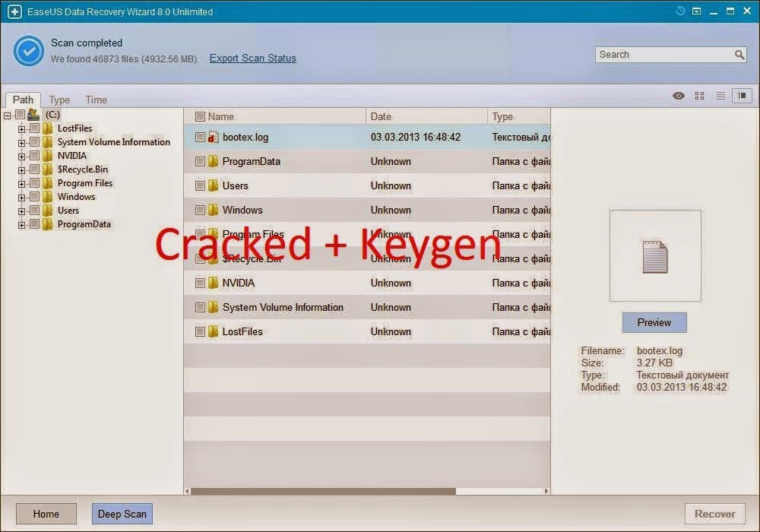Screen dimensions: 760x532
Task: Select the System Volume Information list row name
Action: pyautogui.click(x=283, y=307)
